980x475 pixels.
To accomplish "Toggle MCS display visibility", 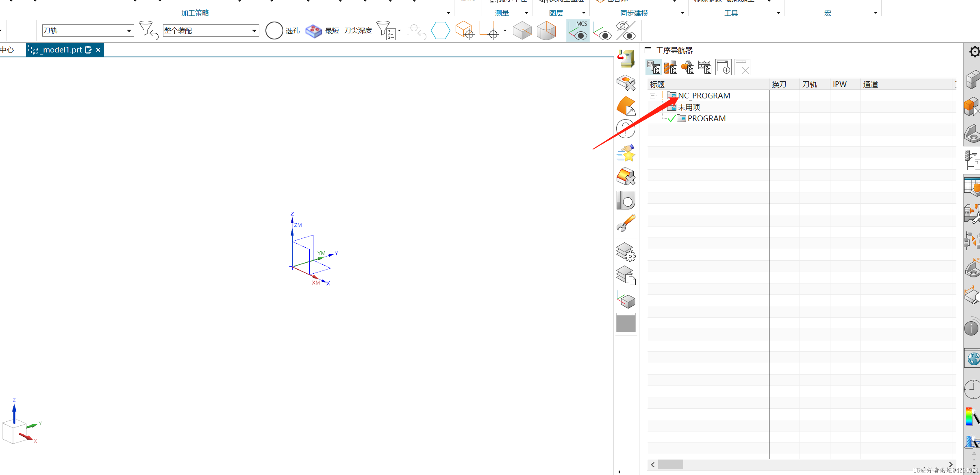I will (578, 31).
